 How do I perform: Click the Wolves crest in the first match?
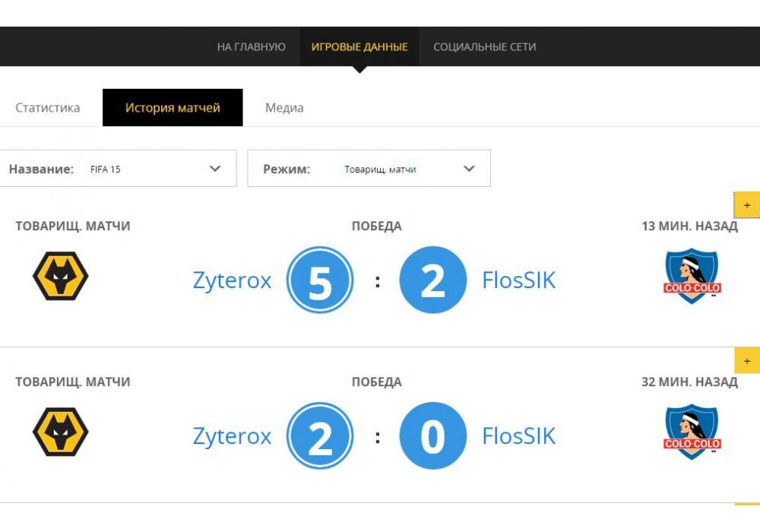tap(61, 276)
